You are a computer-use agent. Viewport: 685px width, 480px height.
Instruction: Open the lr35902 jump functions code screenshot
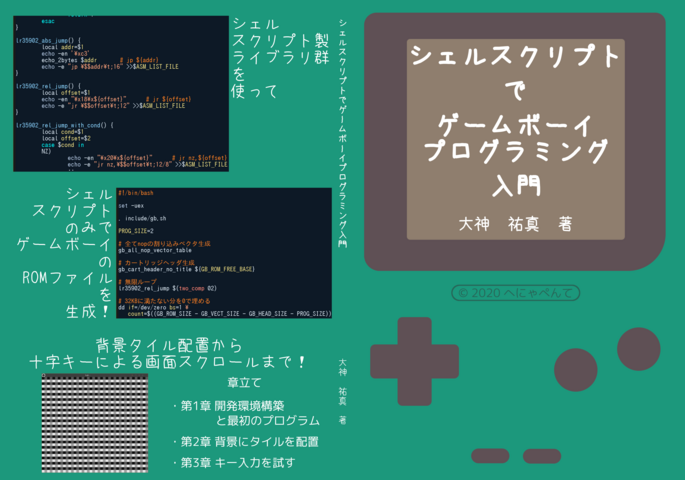(x=121, y=93)
